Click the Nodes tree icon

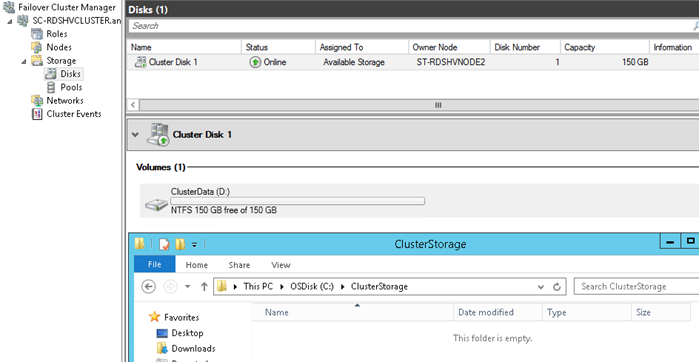[37, 47]
